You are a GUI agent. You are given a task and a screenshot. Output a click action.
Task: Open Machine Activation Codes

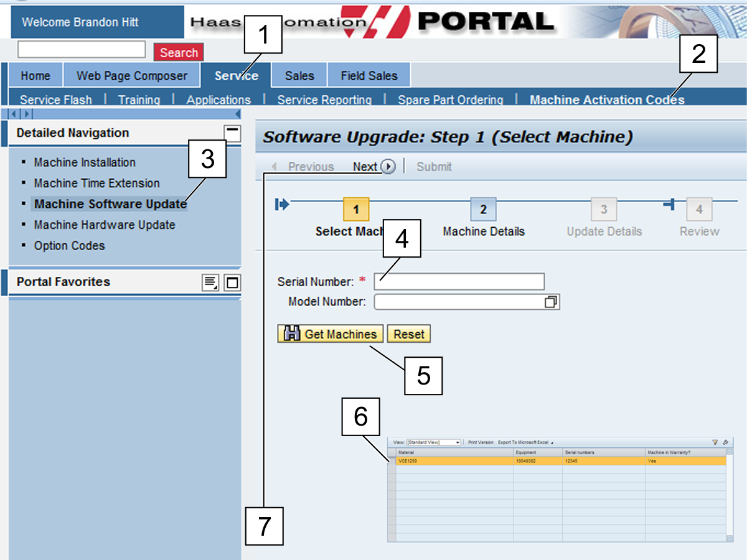(607, 100)
